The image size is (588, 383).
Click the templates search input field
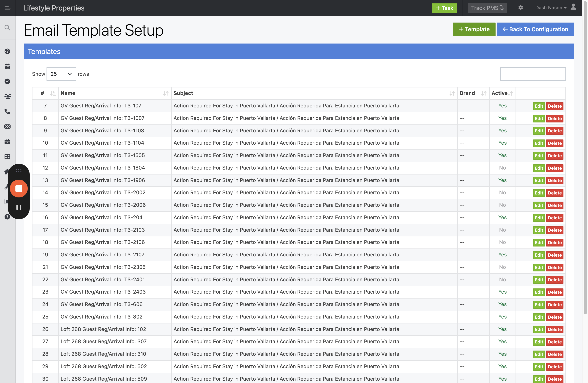(533, 74)
